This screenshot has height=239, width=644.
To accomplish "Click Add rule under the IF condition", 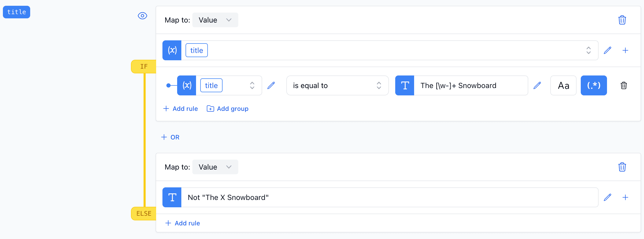I will 181,108.
